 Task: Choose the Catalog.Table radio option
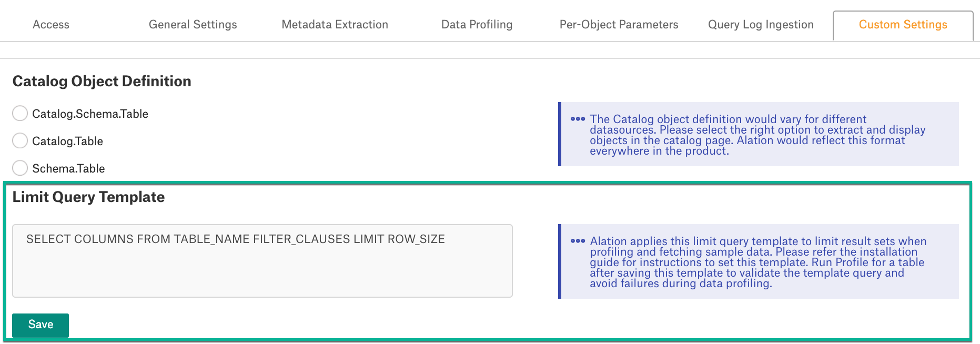tap(20, 141)
